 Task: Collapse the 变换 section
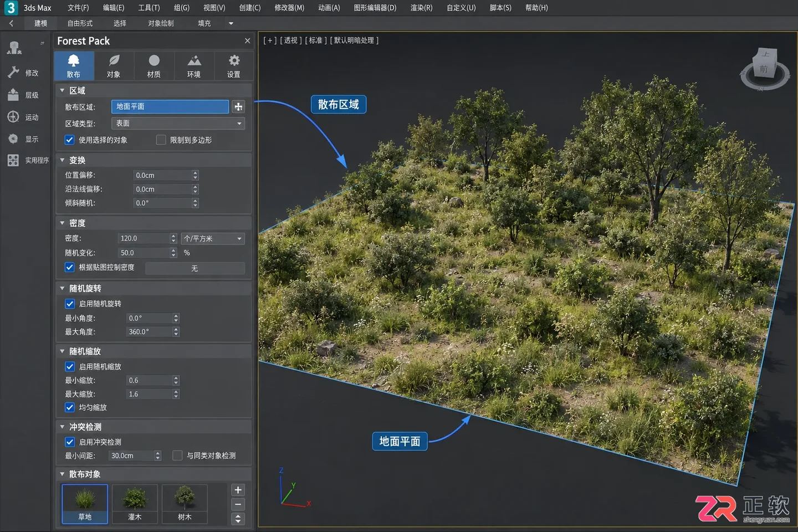click(x=62, y=160)
